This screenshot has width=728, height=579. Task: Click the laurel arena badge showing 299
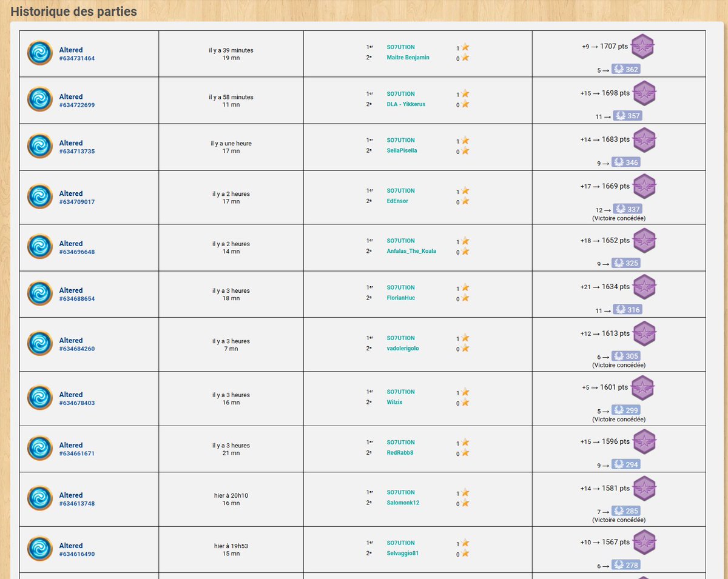tap(626, 410)
